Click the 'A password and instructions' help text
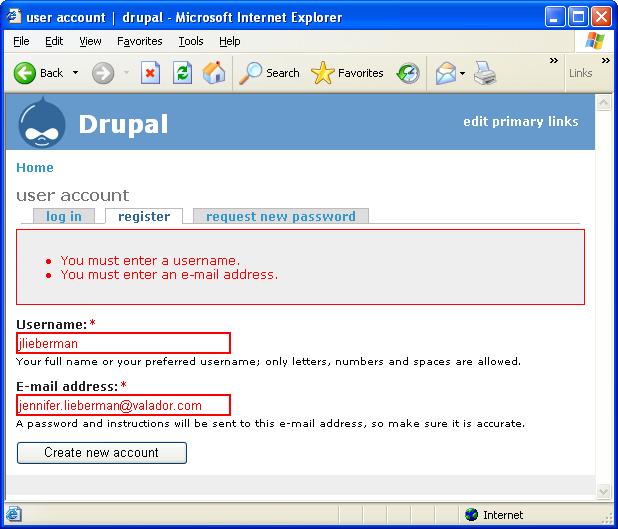This screenshot has width=618, height=529. pos(270,423)
